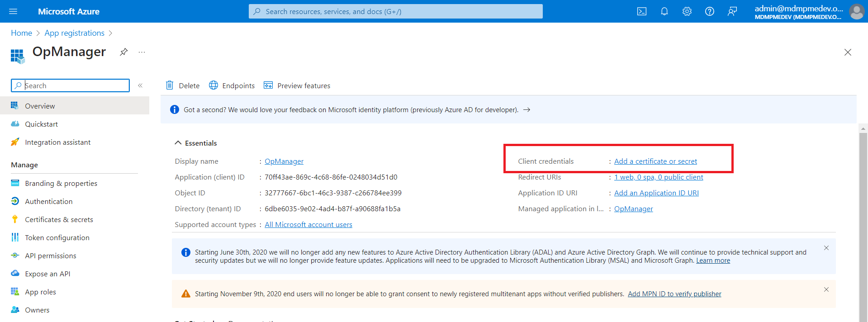Collapse the Essentials section

click(x=178, y=143)
